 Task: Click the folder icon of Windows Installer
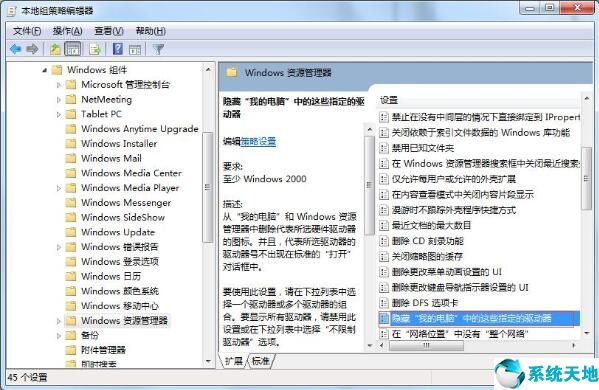click(71, 144)
